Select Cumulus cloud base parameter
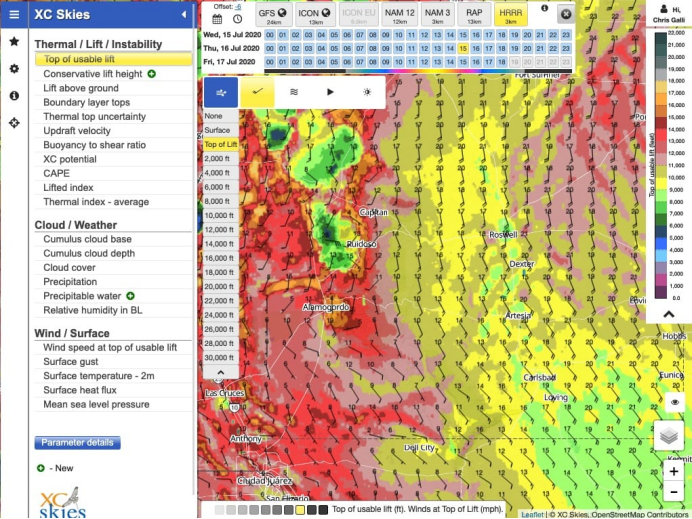The width and height of the screenshot is (692, 519). coord(113,239)
